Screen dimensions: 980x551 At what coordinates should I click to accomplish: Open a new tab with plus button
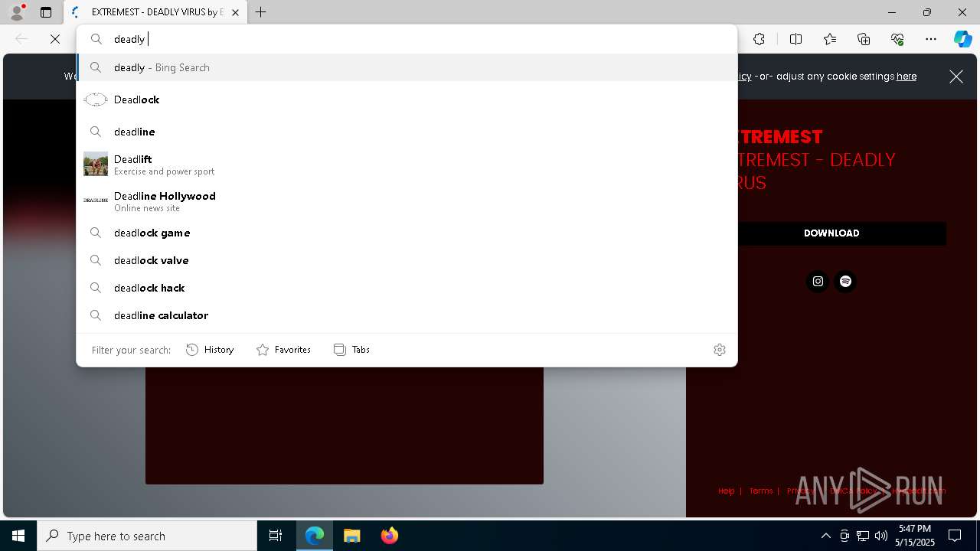click(260, 12)
